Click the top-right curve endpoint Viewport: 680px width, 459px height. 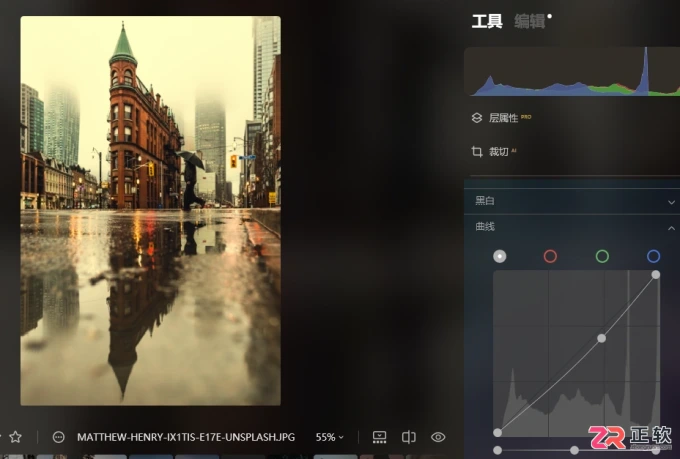coord(656,275)
